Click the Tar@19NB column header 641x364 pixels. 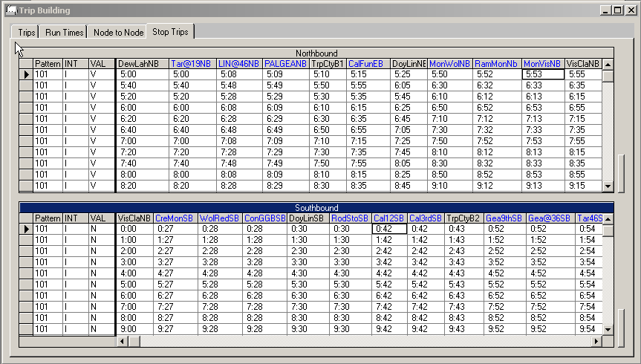(x=192, y=64)
